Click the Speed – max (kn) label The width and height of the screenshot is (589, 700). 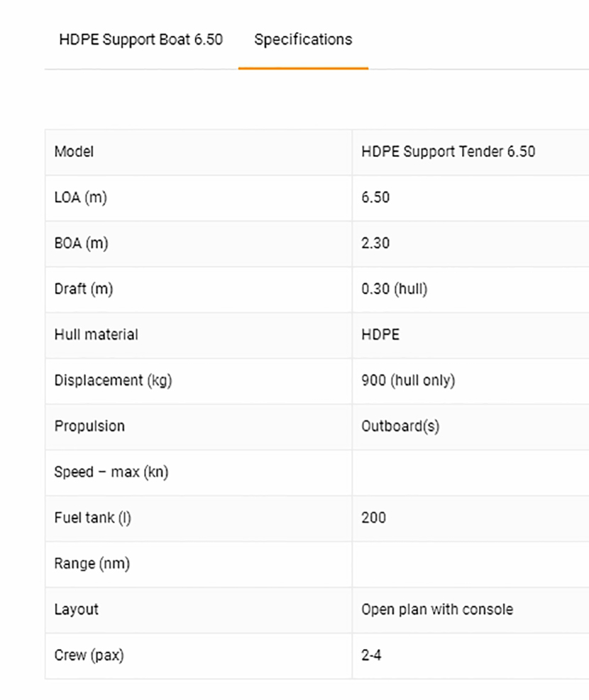(x=111, y=472)
